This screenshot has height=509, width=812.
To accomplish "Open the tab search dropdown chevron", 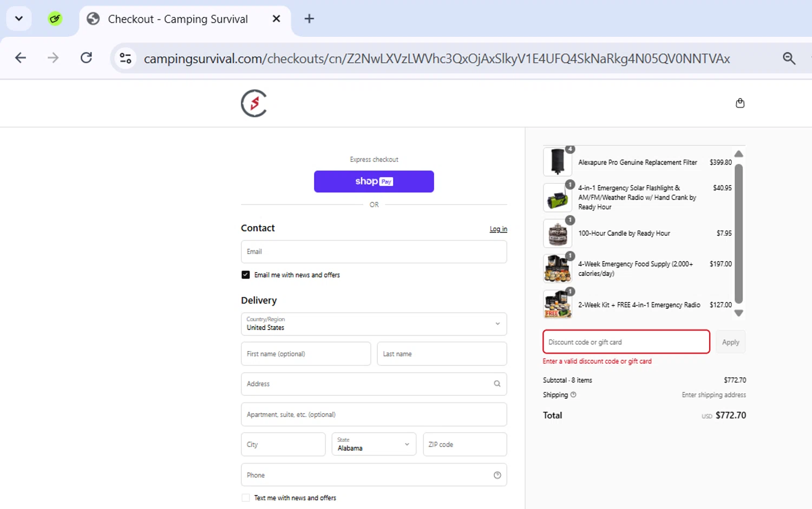I will (x=19, y=19).
